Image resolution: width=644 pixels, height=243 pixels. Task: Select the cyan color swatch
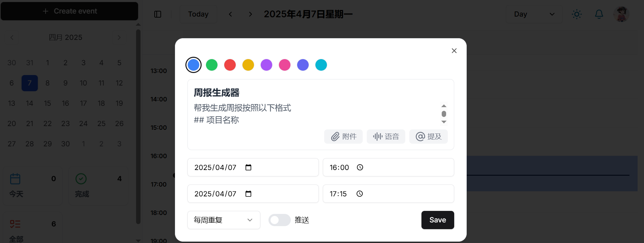(321, 65)
